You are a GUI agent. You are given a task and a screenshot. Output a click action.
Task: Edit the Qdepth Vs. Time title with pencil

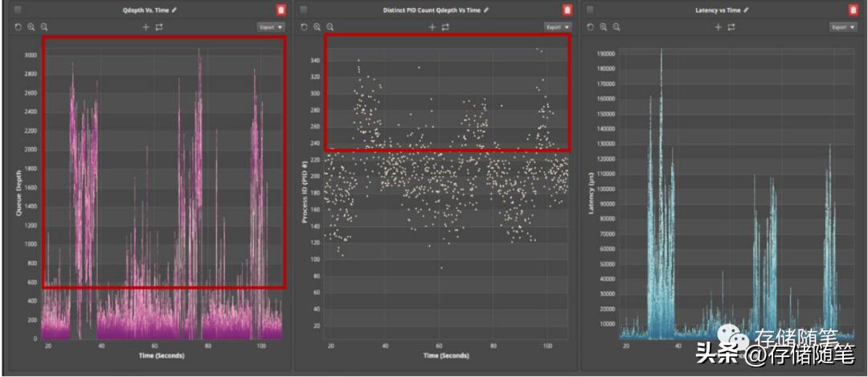point(174,10)
